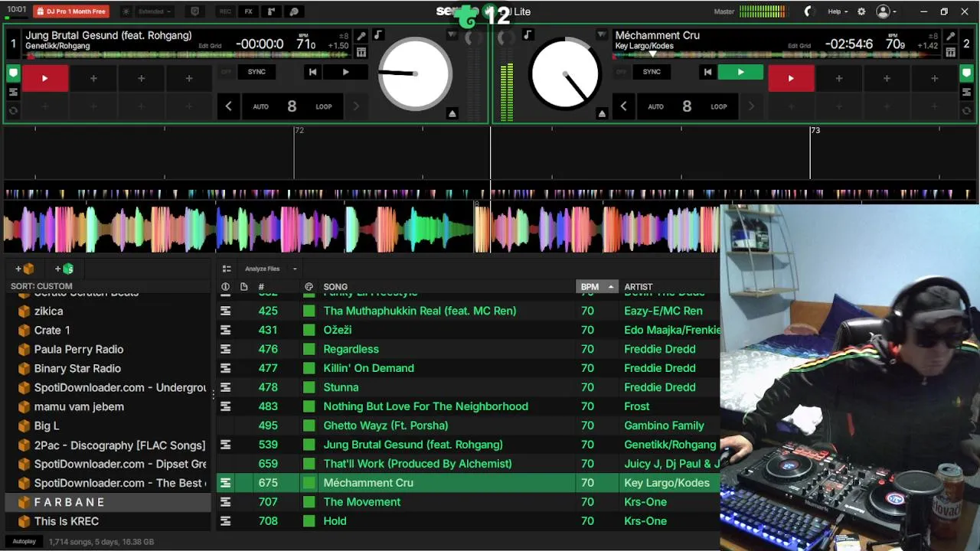
Task: Click deck 1 key lock music note icon
Action: [378, 35]
